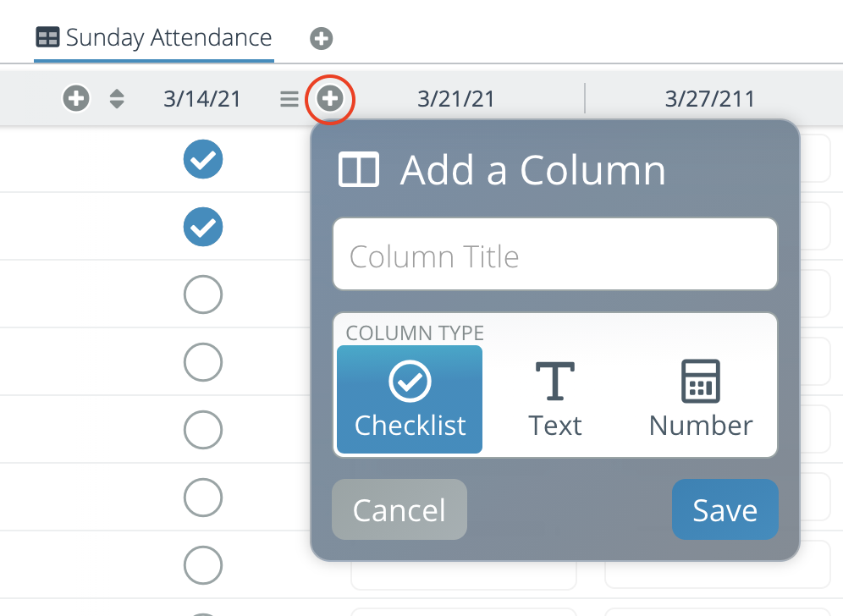Check the third empty attendance circle
Image resolution: width=843 pixels, height=616 pixels.
tap(202, 294)
